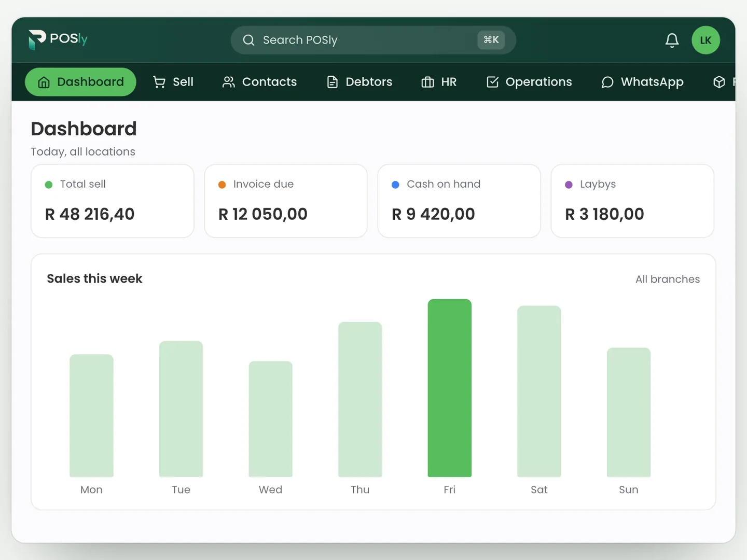
Task: Click the Tue axis label
Action: [x=181, y=489]
